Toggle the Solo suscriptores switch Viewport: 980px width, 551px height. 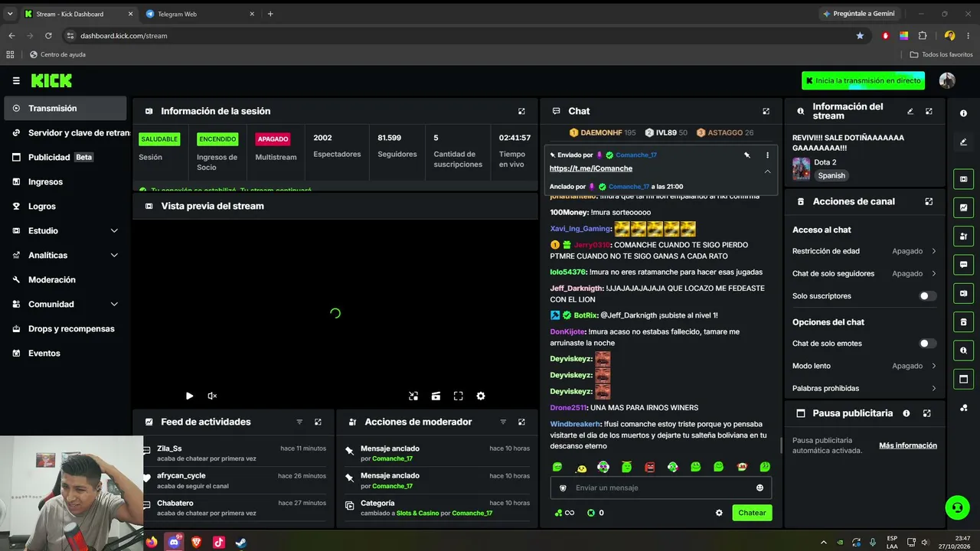[927, 296]
